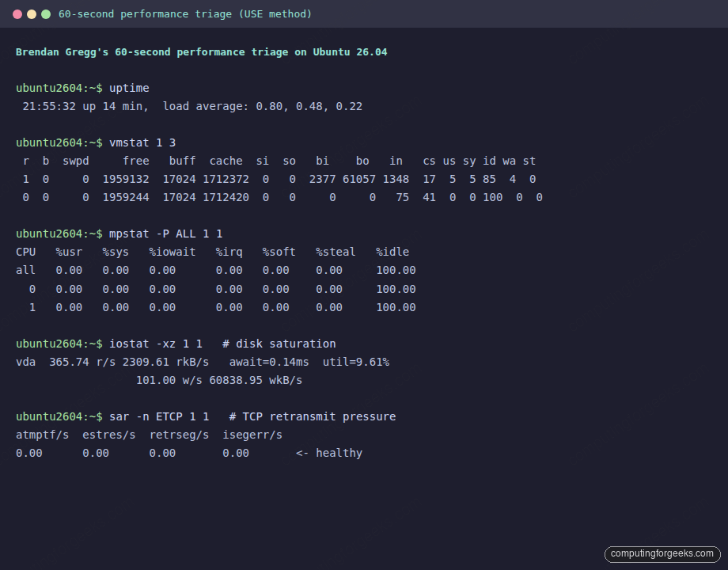The width and height of the screenshot is (728, 570).
Task: Click the 'await=0.14ms' text
Action: coord(269,362)
